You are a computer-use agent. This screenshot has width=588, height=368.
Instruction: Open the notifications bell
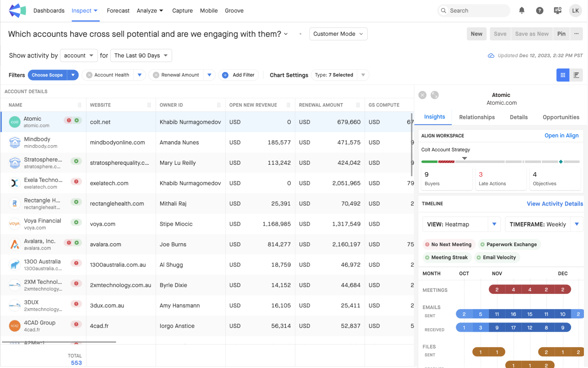522,11
